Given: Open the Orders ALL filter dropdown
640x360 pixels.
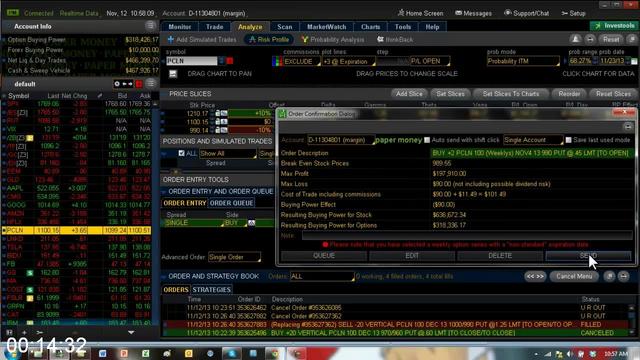Looking at the screenshot, I should pyautogui.click(x=322, y=276).
